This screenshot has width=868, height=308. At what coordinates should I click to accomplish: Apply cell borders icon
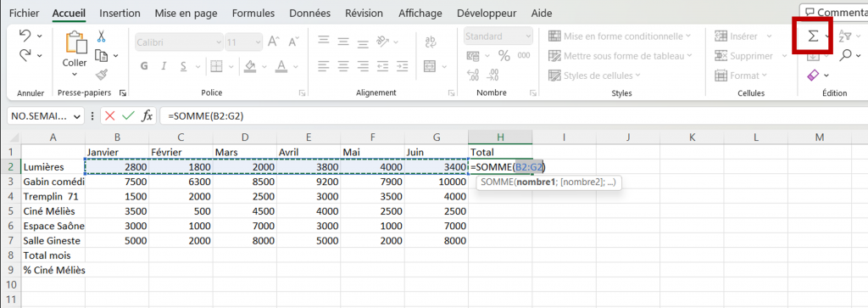(217, 66)
